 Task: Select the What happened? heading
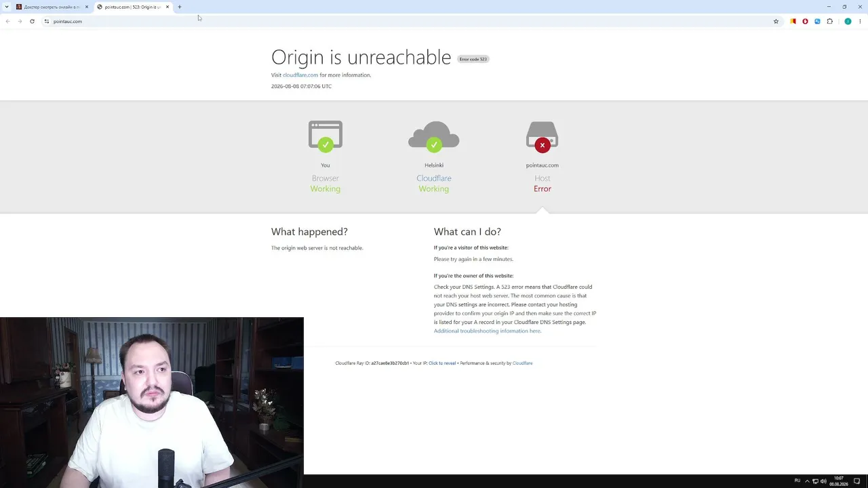tap(309, 232)
